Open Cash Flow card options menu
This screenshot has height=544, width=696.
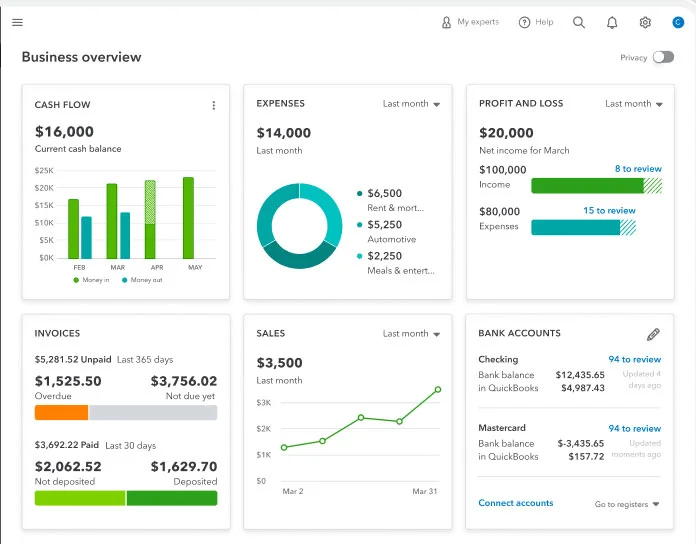213,105
